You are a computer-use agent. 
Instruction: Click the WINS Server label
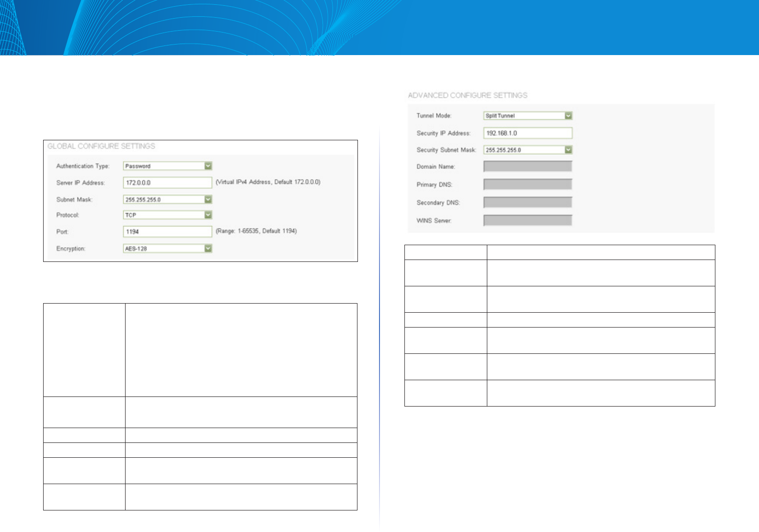click(434, 221)
